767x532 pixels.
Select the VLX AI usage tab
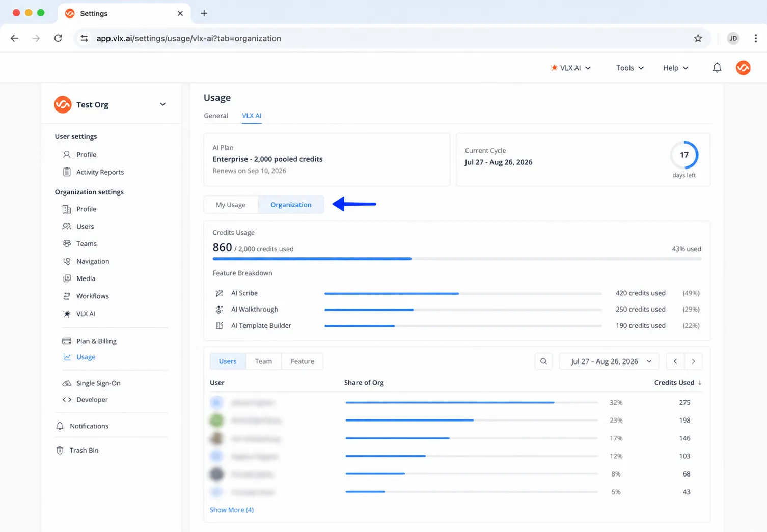coord(252,116)
